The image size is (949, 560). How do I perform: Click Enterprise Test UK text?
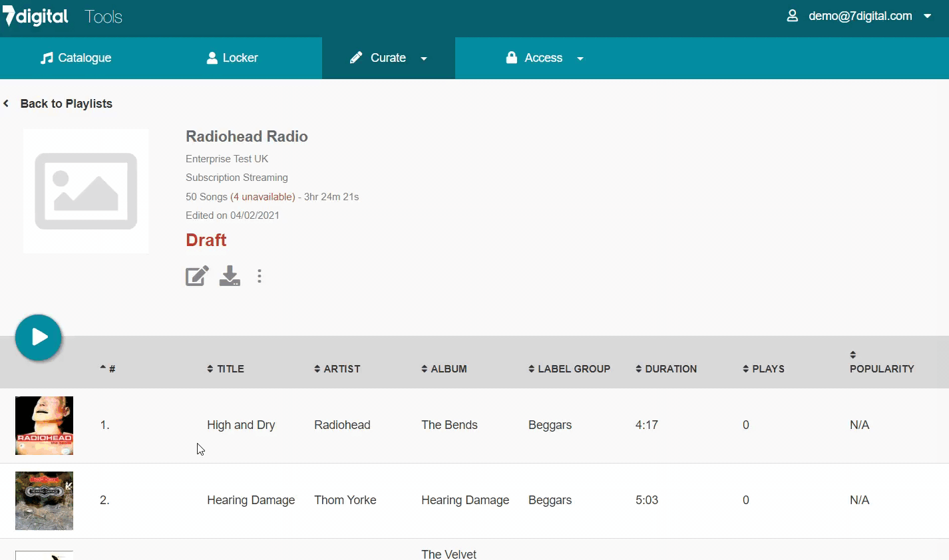[x=227, y=159]
